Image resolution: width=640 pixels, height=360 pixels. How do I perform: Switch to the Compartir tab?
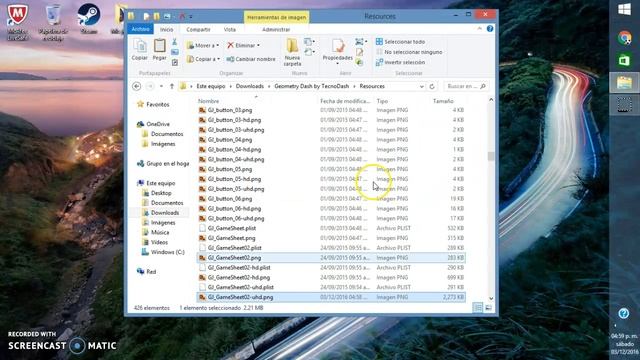click(x=198, y=29)
